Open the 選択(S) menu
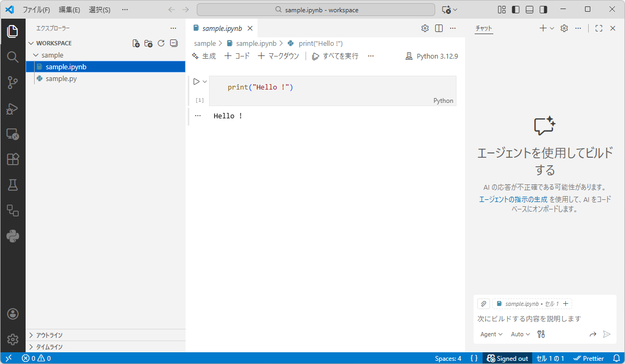 100,10
